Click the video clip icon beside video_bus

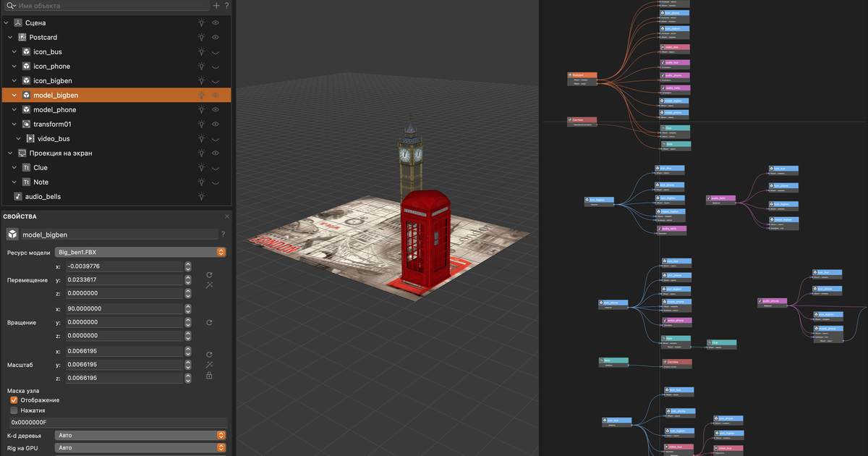coord(30,138)
